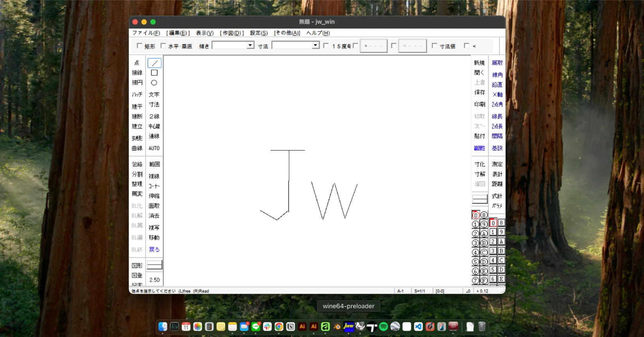Click the 保存 save button
Viewport: 644px width, 337px height.
coord(480,93)
